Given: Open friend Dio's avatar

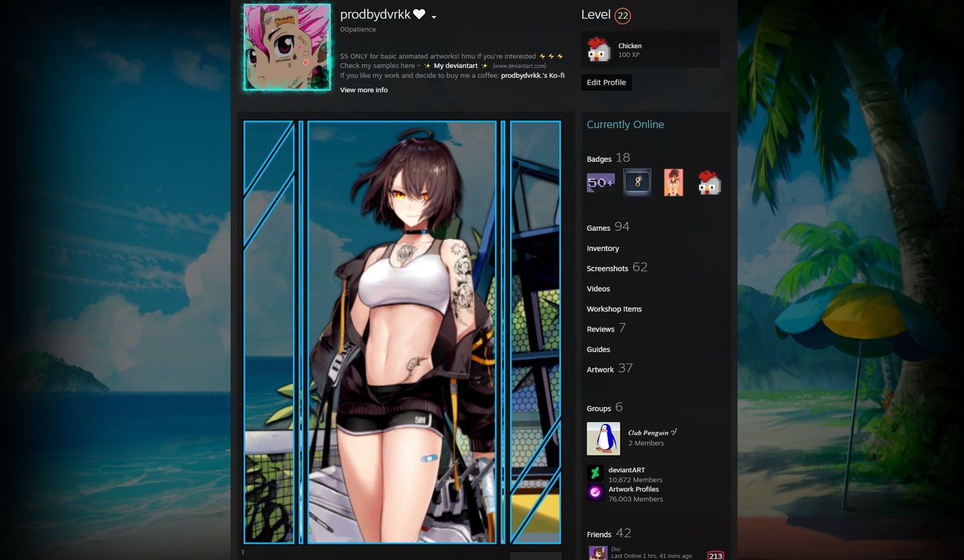Looking at the screenshot, I should 598,553.
